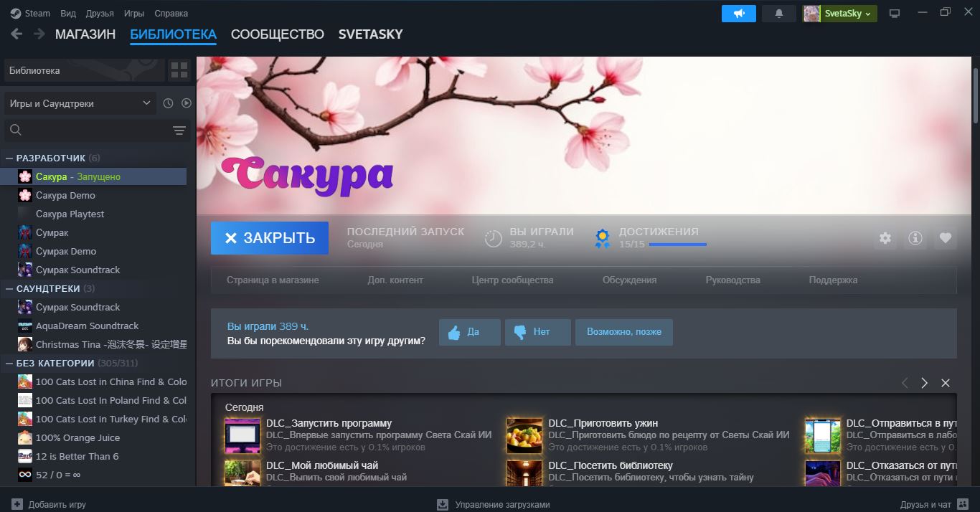Viewport: 980px width, 512px height.
Task: Click the announcements megaphone button
Action: 739,14
